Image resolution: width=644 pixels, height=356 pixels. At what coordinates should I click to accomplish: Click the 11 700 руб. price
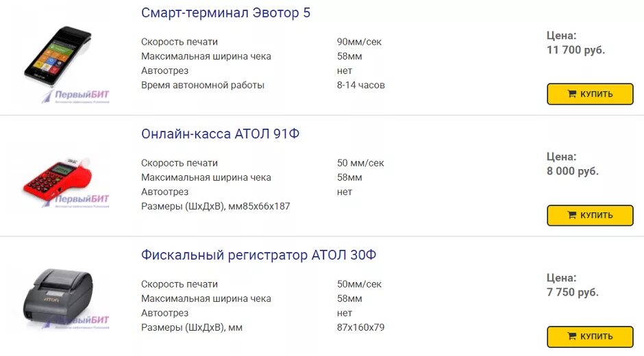click(x=575, y=50)
